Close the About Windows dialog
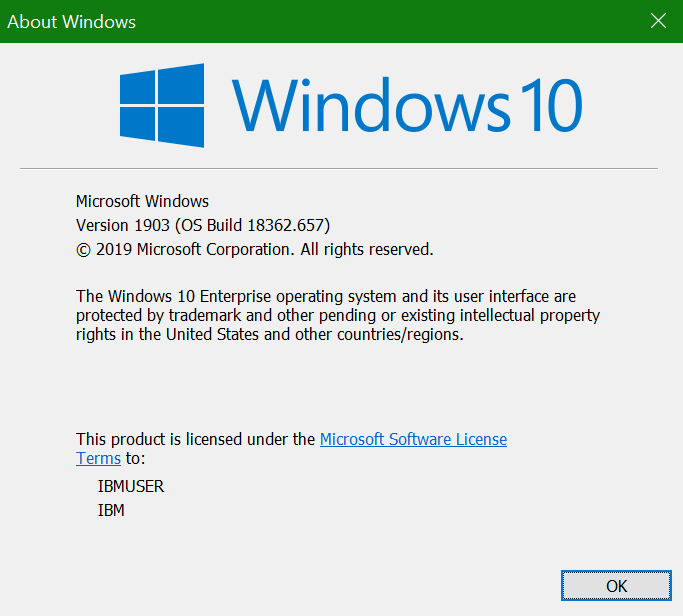 click(x=658, y=21)
